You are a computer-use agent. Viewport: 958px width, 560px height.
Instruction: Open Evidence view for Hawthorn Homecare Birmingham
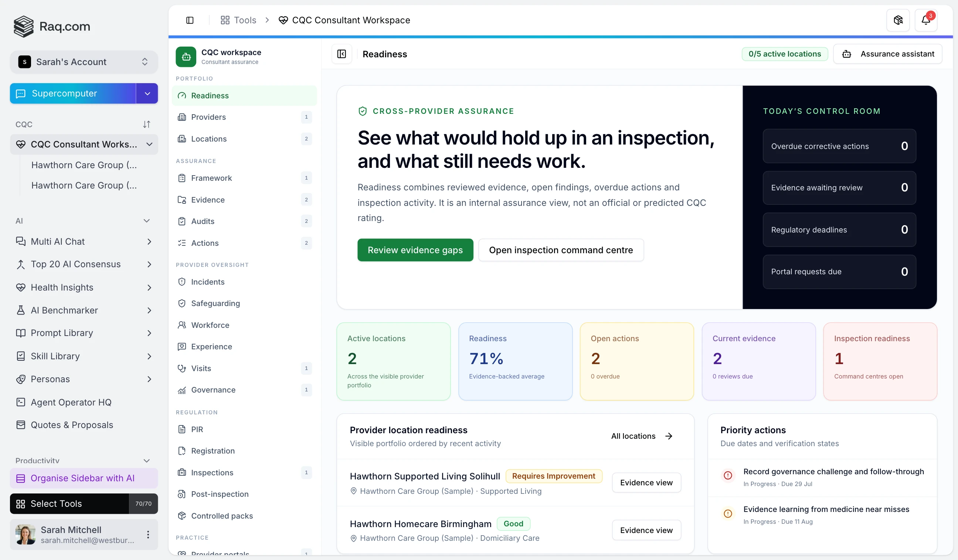click(x=646, y=530)
